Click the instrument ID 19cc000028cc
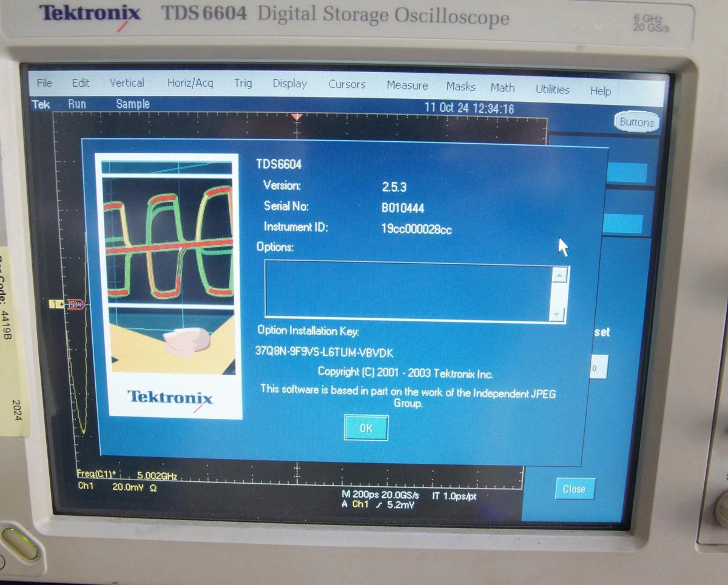 click(x=416, y=229)
